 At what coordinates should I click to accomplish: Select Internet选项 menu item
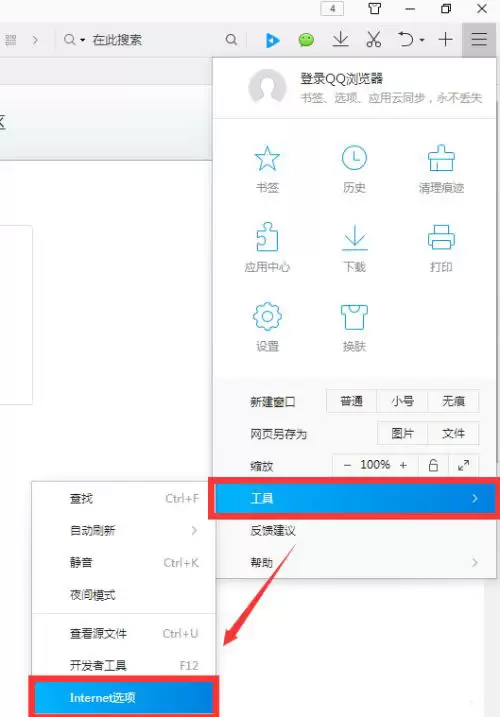pyautogui.click(x=124, y=697)
